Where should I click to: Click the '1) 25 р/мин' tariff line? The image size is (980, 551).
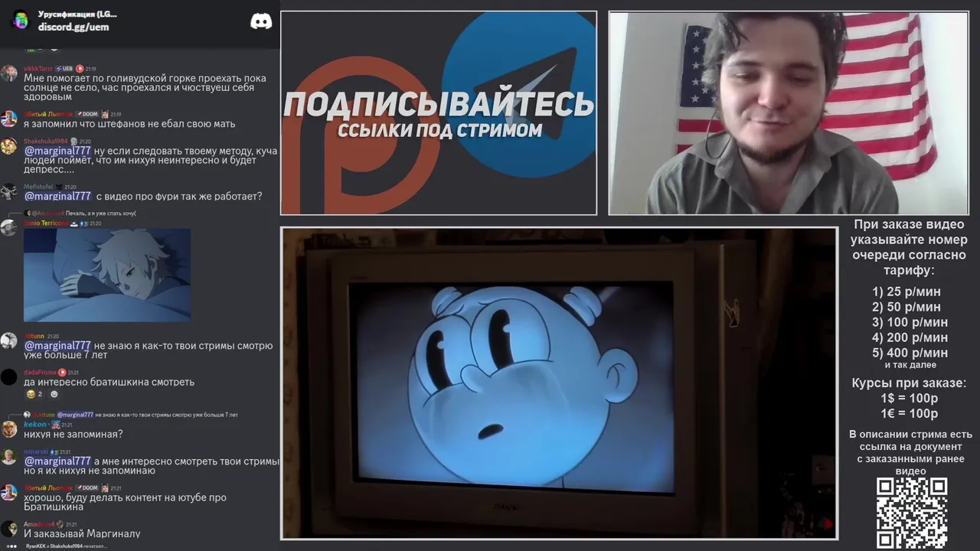[x=906, y=292]
